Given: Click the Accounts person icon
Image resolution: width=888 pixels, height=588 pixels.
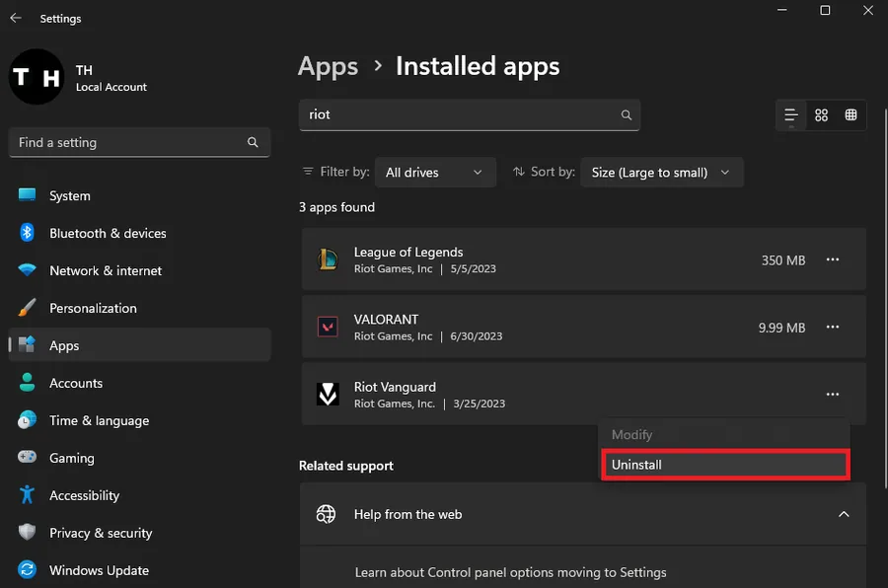Looking at the screenshot, I should 27,383.
